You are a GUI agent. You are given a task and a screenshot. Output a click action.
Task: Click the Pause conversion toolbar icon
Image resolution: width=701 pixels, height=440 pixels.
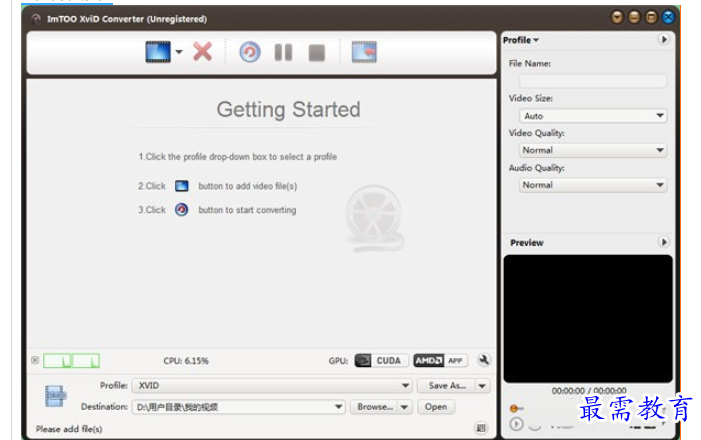283,52
